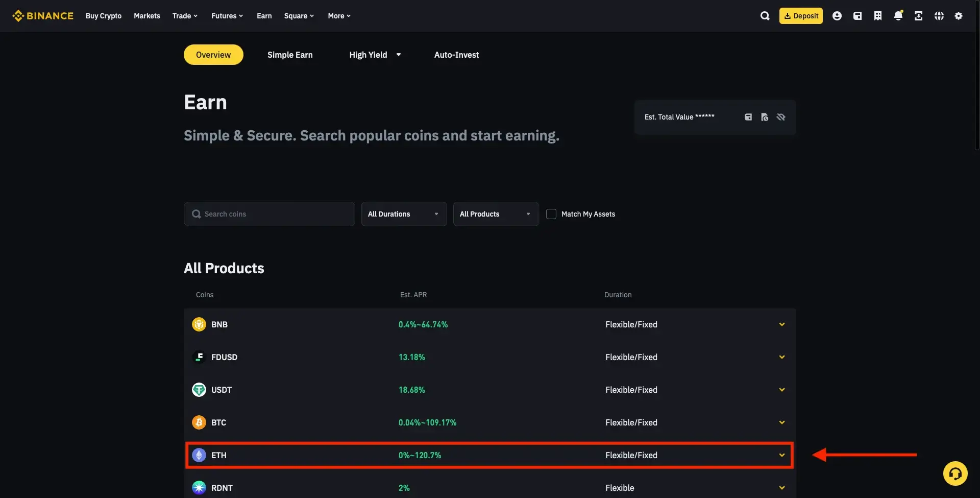Image resolution: width=980 pixels, height=498 pixels.
Task: Open the All Products filter dropdown
Action: (x=496, y=214)
